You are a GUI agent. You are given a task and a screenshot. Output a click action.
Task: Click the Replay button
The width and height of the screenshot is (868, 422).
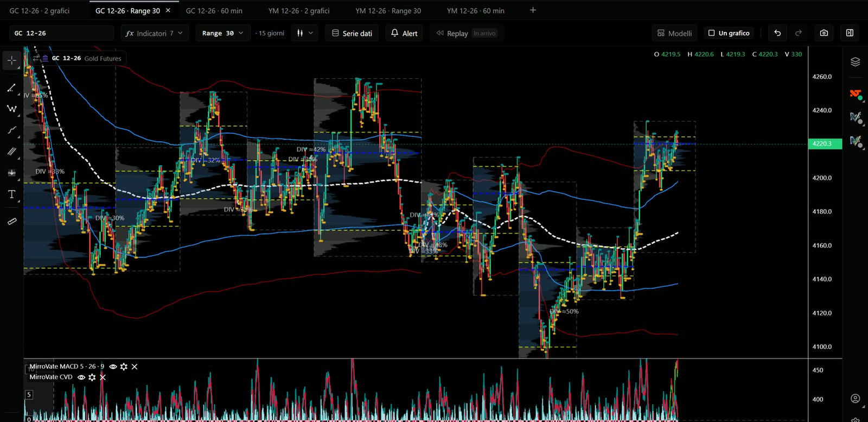(467, 33)
